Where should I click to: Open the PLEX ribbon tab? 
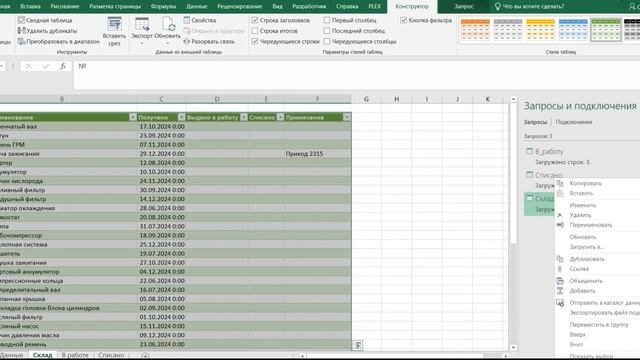point(374,7)
